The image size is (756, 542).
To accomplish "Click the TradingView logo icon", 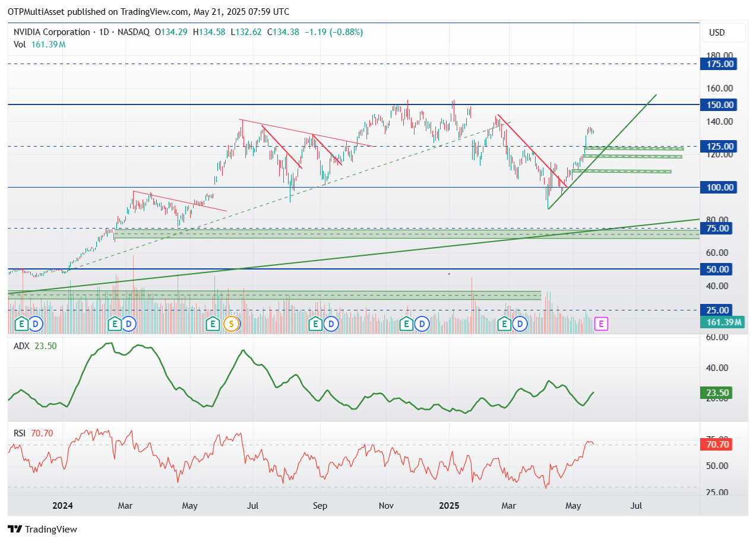I will [15, 529].
